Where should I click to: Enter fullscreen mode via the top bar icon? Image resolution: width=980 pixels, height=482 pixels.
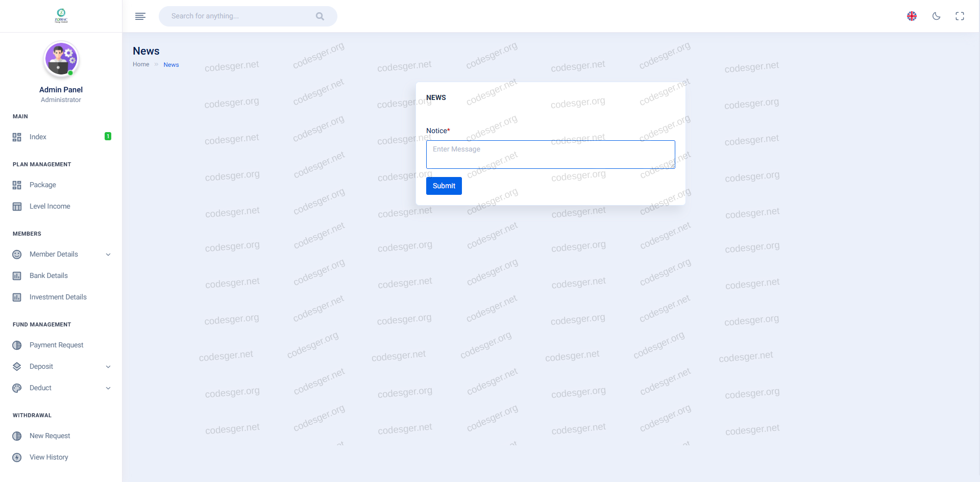[x=960, y=16]
